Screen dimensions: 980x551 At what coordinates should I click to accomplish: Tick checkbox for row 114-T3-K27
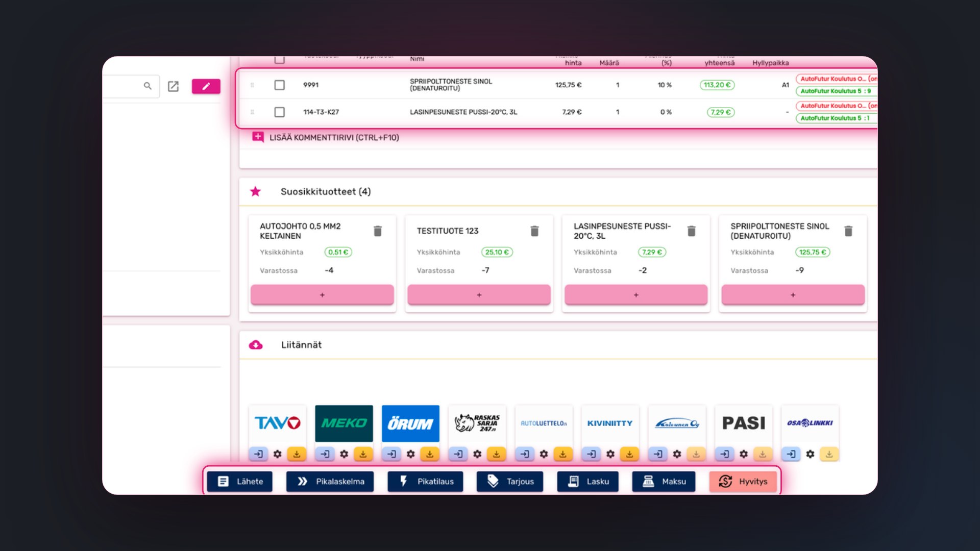coord(279,112)
